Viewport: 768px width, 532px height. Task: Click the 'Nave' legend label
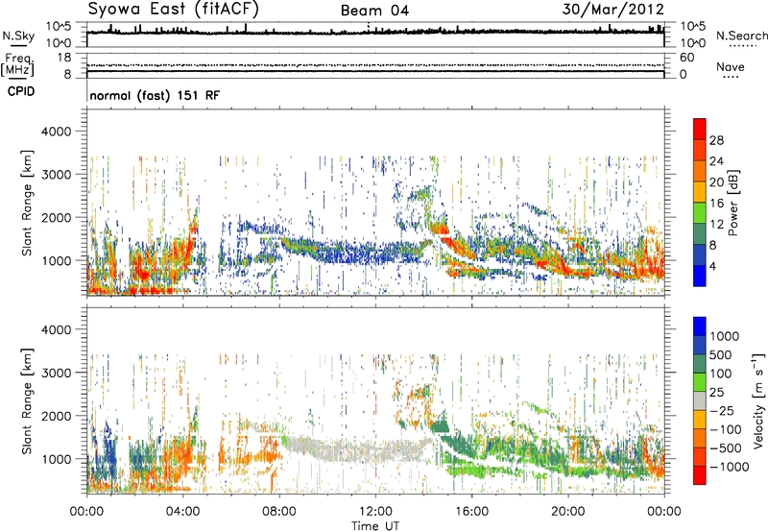730,67
